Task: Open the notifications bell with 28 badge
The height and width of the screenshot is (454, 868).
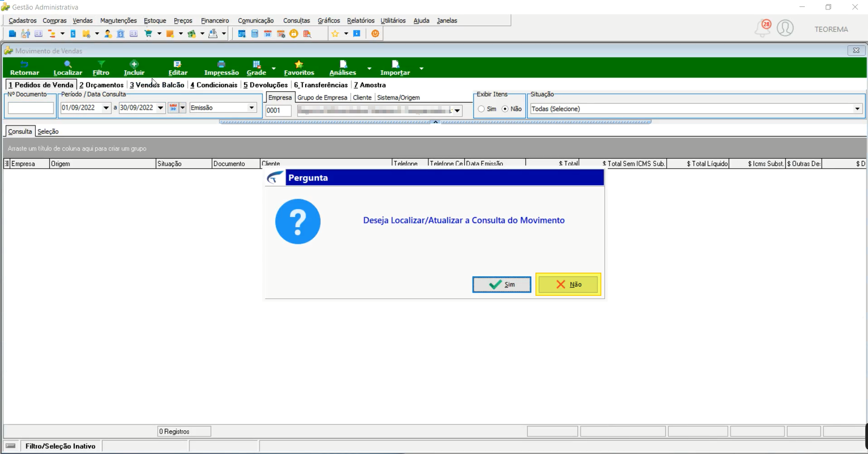Action: (763, 28)
